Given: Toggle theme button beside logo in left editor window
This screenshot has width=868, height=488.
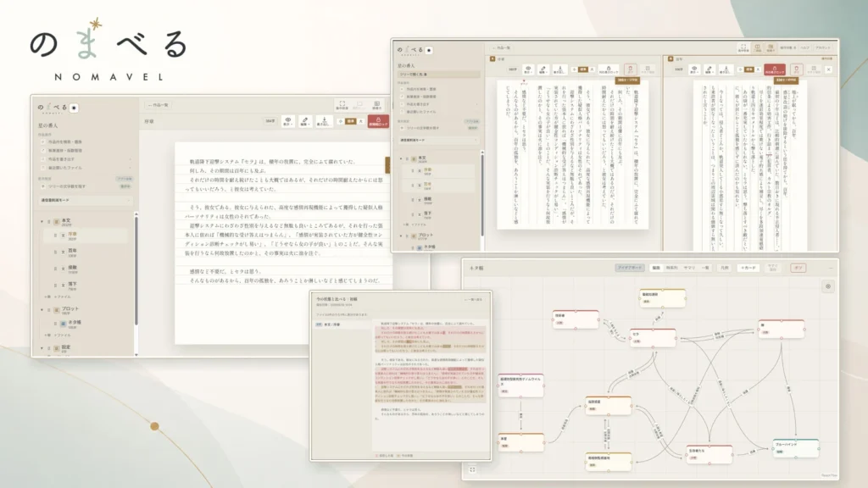Looking at the screenshot, I should tap(75, 108).
